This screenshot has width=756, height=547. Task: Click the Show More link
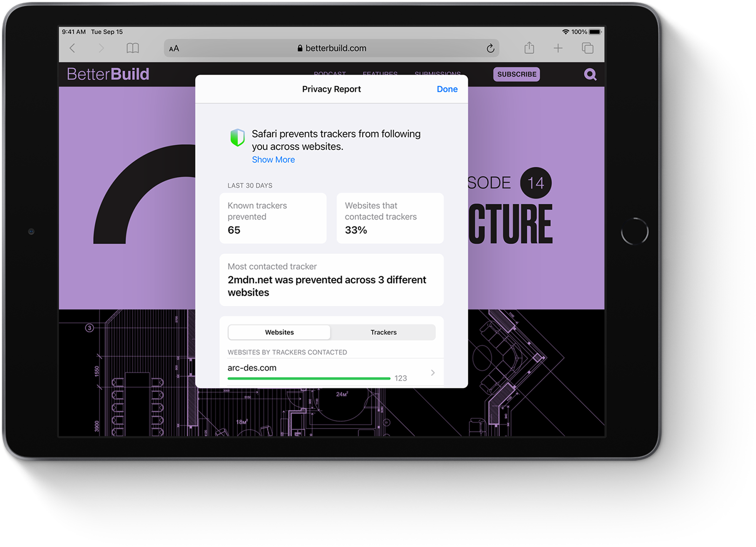click(273, 159)
